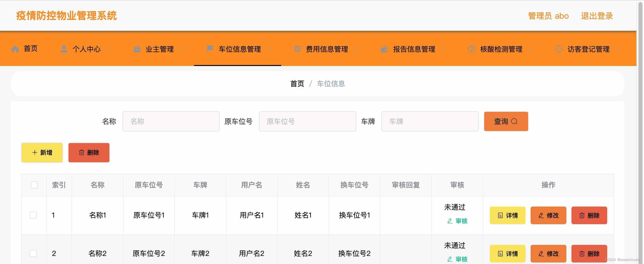Viewport: 644px width, 264px height.
Task: Click the plus icon on 新增 button
Action: tap(34, 152)
